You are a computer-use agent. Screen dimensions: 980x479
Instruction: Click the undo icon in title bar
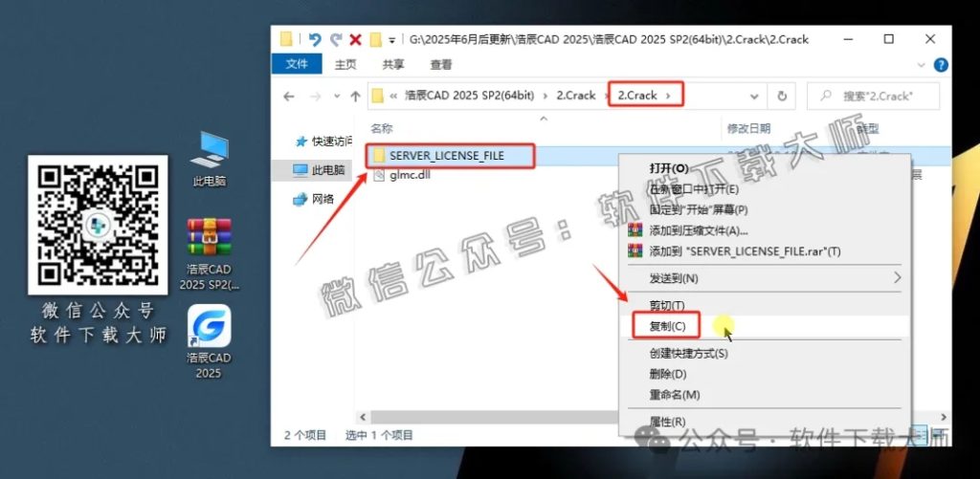click(315, 40)
